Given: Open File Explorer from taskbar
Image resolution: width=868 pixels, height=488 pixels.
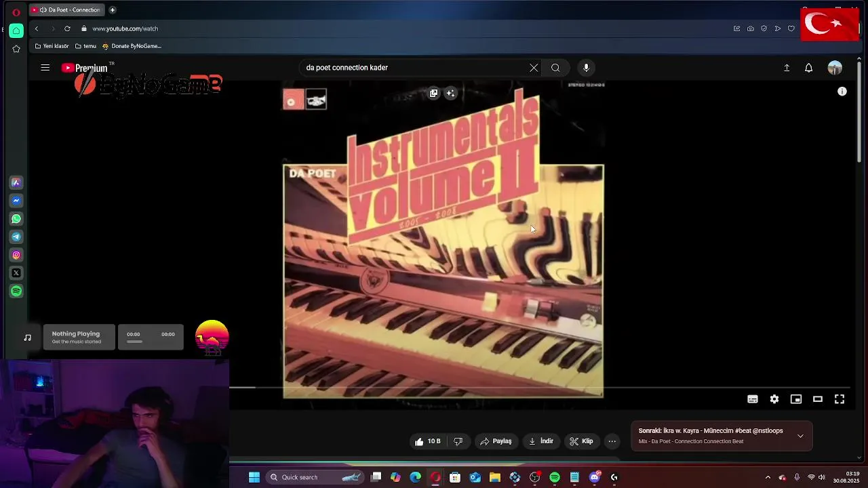Looking at the screenshot, I should tap(495, 477).
